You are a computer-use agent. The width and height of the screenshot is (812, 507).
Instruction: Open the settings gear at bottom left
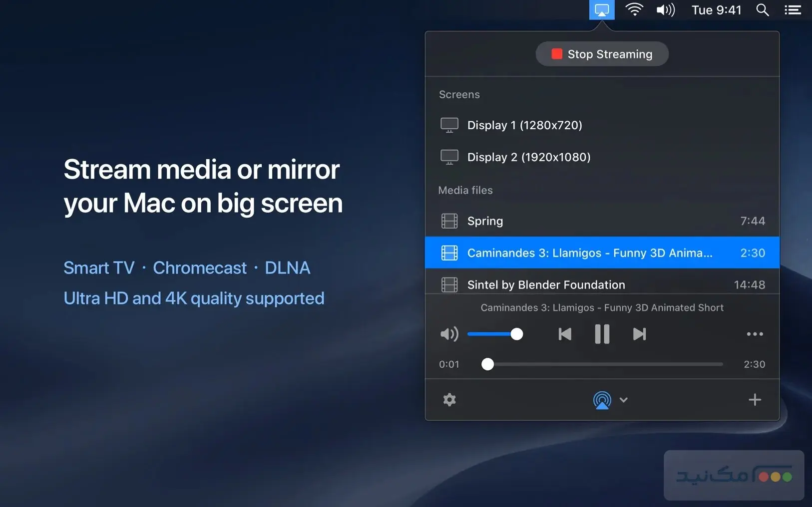[x=449, y=399]
